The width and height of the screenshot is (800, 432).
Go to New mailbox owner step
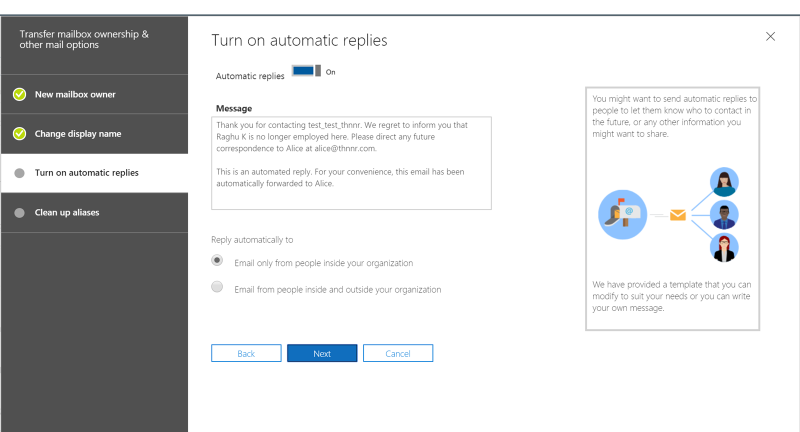click(75, 94)
